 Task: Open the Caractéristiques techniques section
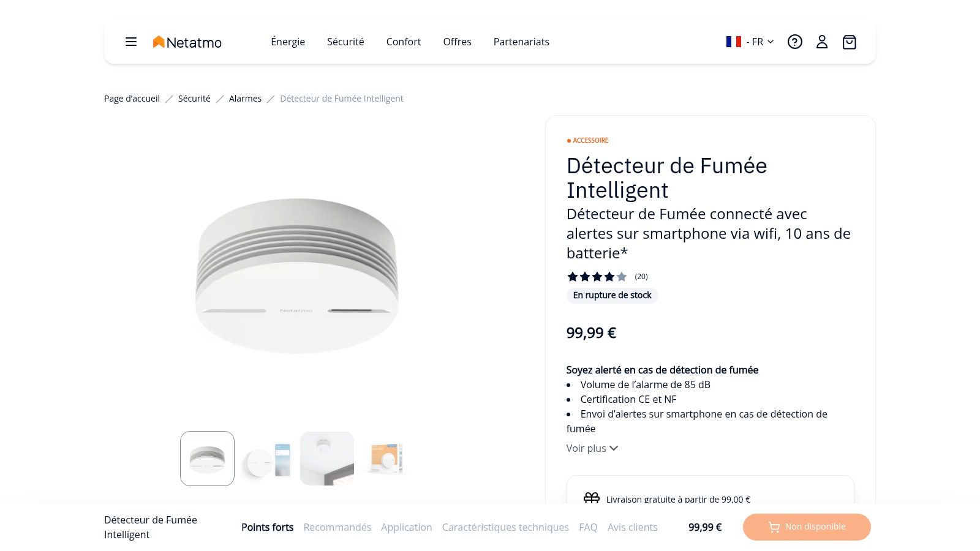point(505,527)
